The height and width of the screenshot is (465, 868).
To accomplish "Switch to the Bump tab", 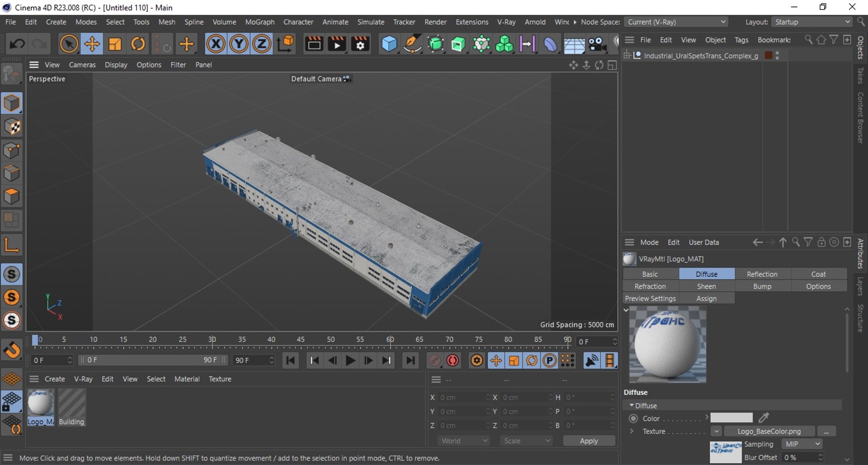I will pos(762,286).
